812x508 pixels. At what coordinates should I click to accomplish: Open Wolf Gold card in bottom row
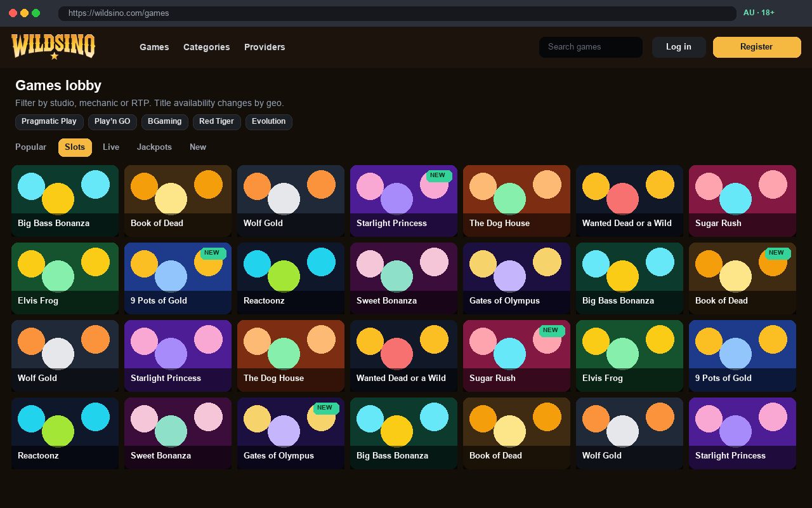[629, 433]
